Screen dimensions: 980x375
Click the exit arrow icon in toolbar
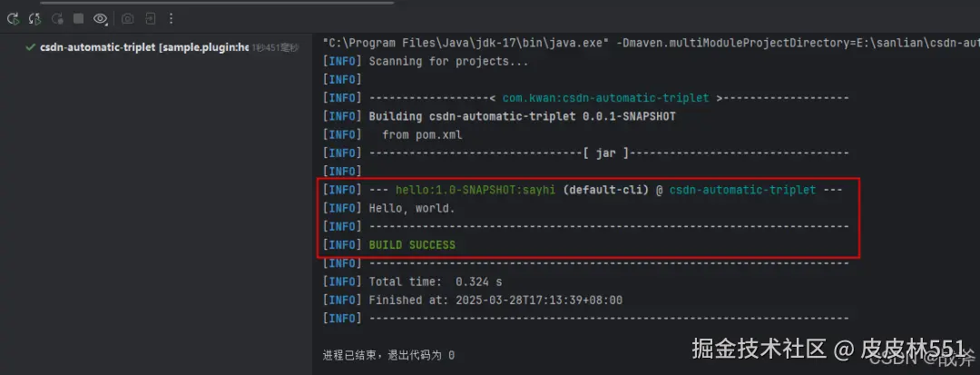point(150,18)
